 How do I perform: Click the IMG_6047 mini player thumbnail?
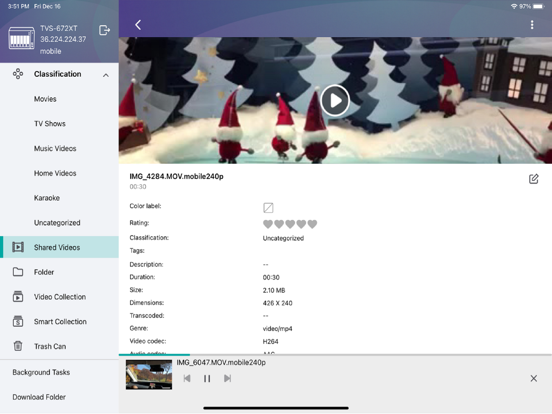click(149, 375)
